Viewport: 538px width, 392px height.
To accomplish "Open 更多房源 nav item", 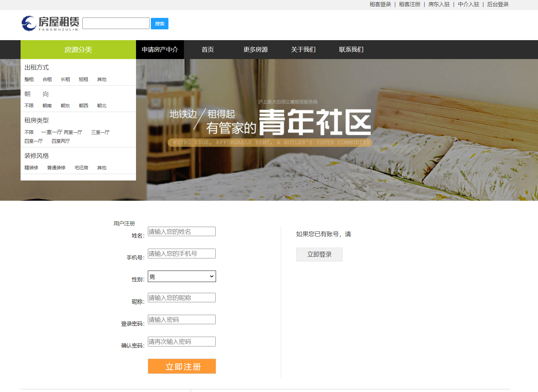I will pyautogui.click(x=255, y=50).
